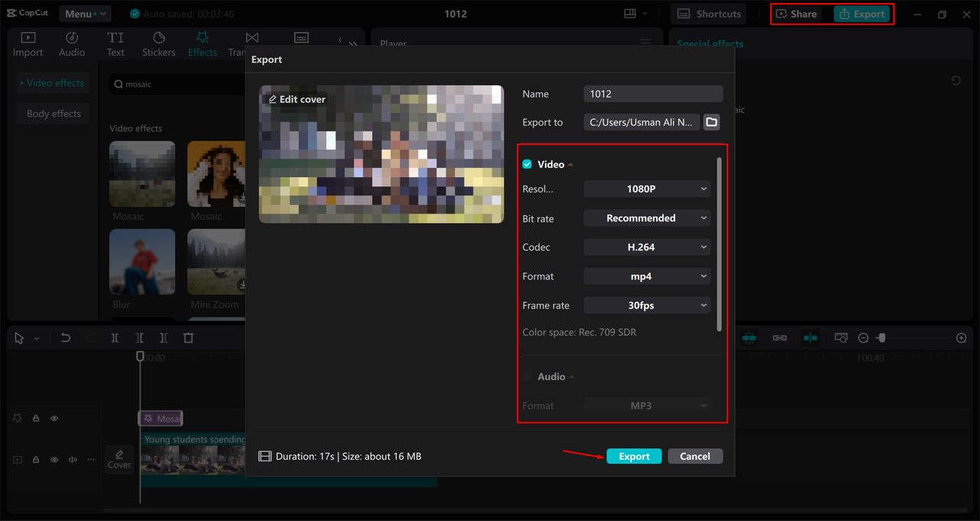Select Body effects in sidebar
This screenshot has height=521, width=980.
tap(53, 113)
